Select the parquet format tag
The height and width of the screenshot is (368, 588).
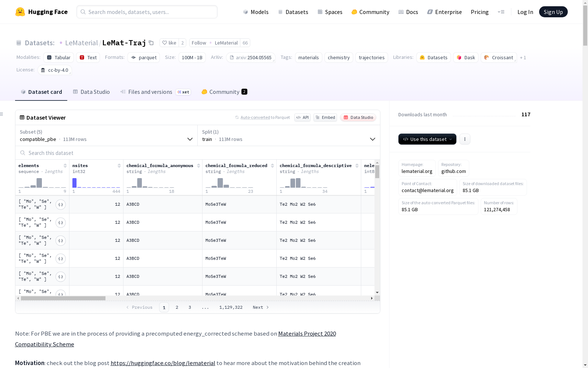click(x=144, y=57)
